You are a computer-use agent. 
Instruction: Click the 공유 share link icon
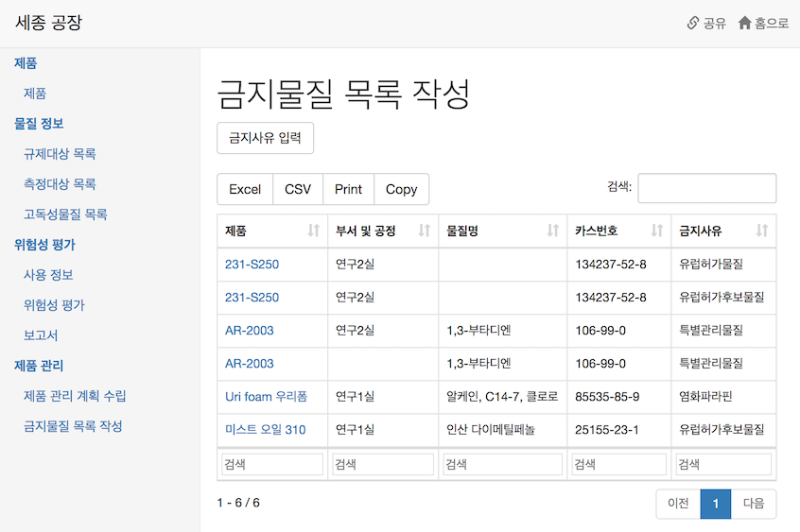click(x=692, y=23)
